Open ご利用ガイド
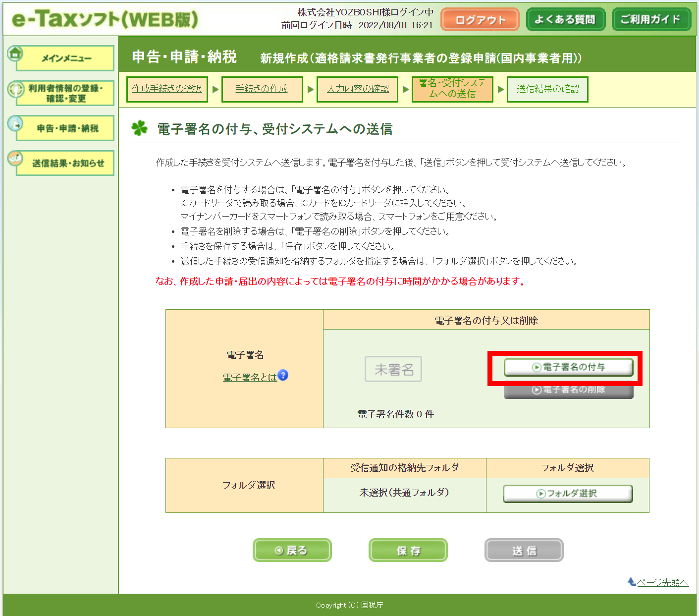This screenshot has height=616, width=699. pyautogui.click(x=651, y=19)
